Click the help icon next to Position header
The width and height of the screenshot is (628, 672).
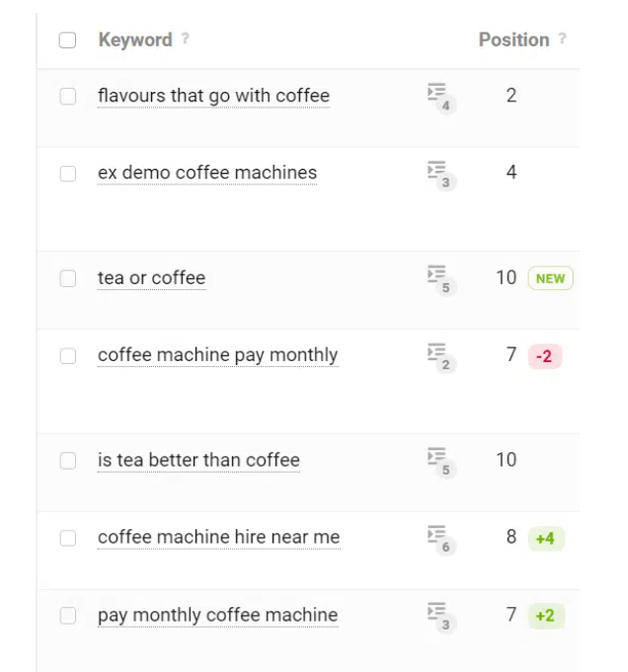tap(562, 38)
